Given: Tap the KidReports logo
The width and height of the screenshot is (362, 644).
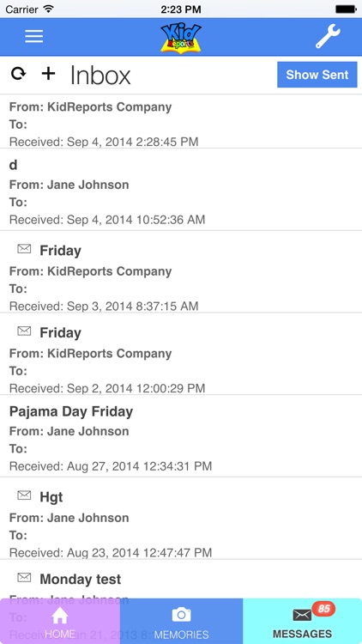Looking at the screenshot, I should pyautogui.click(x=181, y=38).
